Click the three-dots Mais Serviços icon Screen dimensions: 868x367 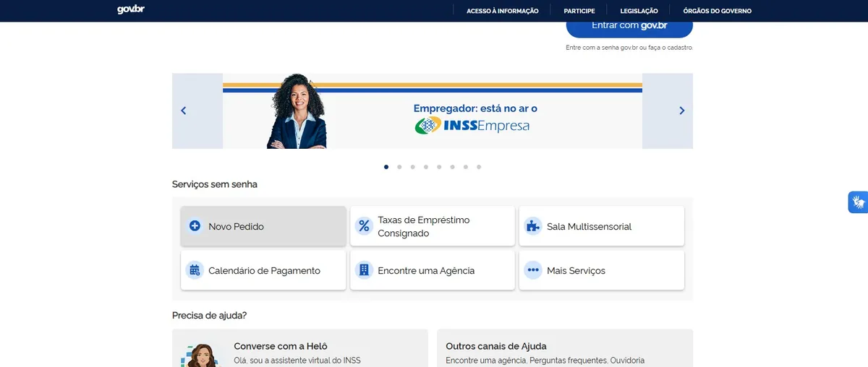[x=533, y=270]
